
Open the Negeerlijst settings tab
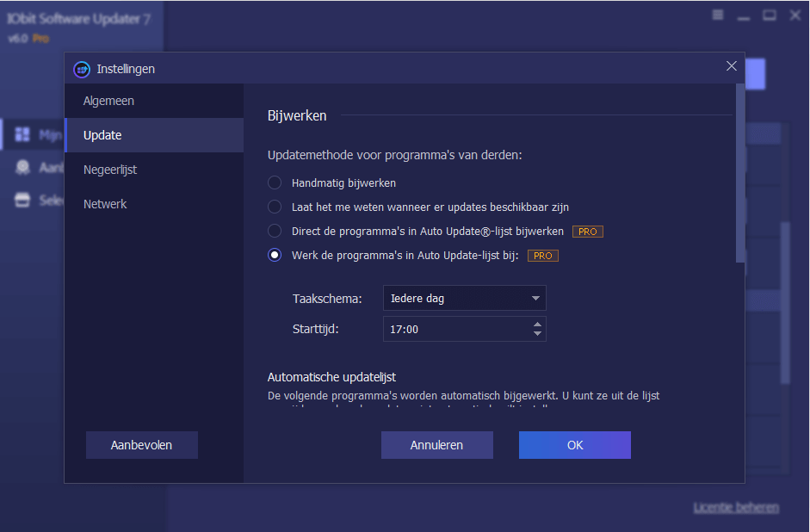[x=110, y=170]
